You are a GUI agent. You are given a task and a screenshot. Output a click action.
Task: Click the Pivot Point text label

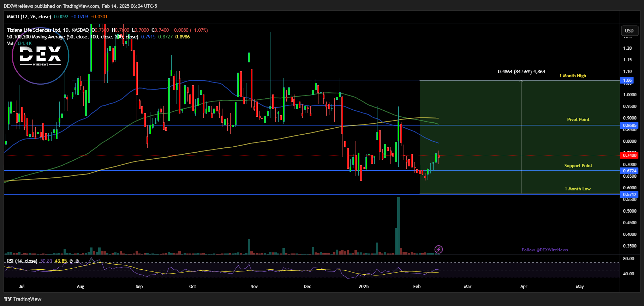(578, 120)
